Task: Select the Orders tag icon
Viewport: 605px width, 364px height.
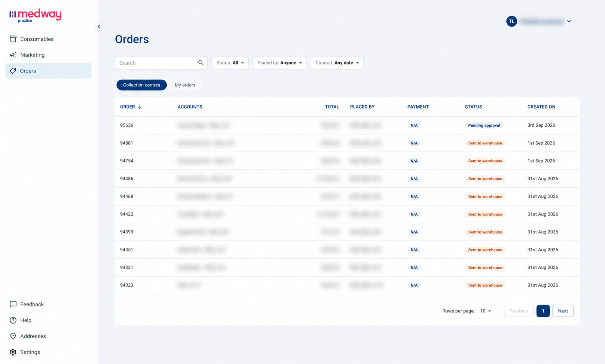Action: pos(13,71)
